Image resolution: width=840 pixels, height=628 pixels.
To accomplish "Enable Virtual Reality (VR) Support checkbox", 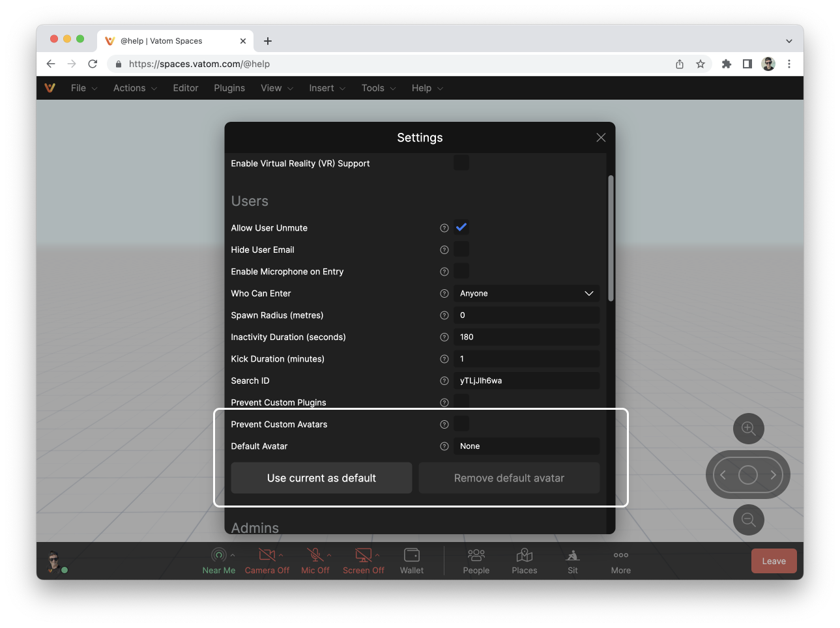I will pyautogui.click(x=461, y=162).
